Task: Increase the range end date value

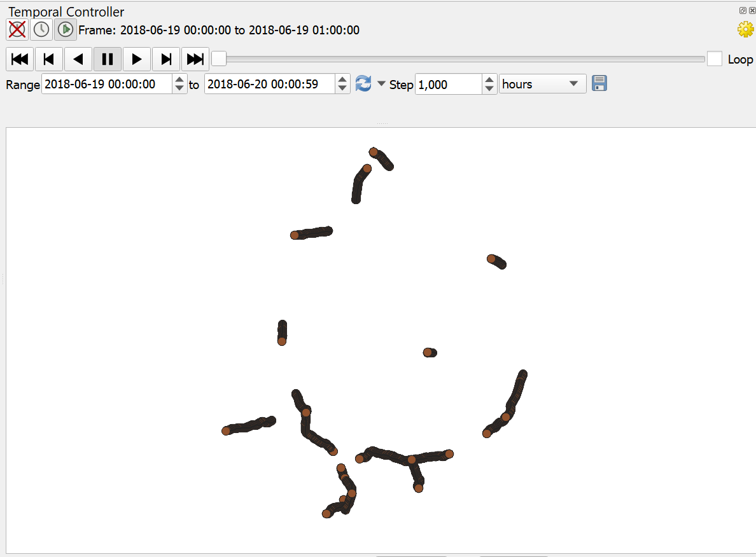Action: 342,79
